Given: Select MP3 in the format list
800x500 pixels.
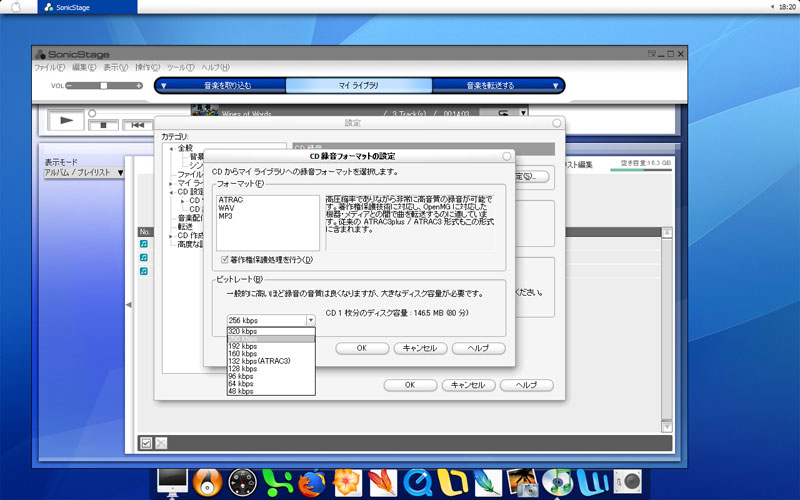Looking at the screenshot, I should tap(225, 216).
